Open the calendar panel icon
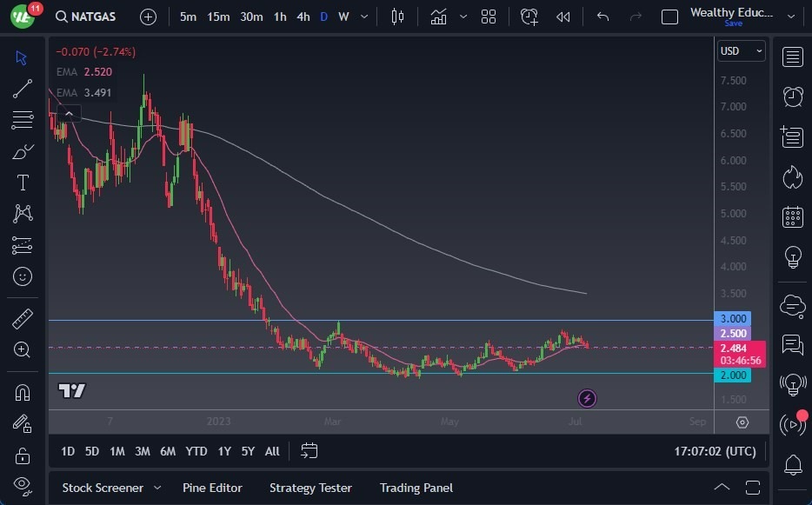Image resolution: width=812 pixels, height=505 pixels. (x=792, y=216)
